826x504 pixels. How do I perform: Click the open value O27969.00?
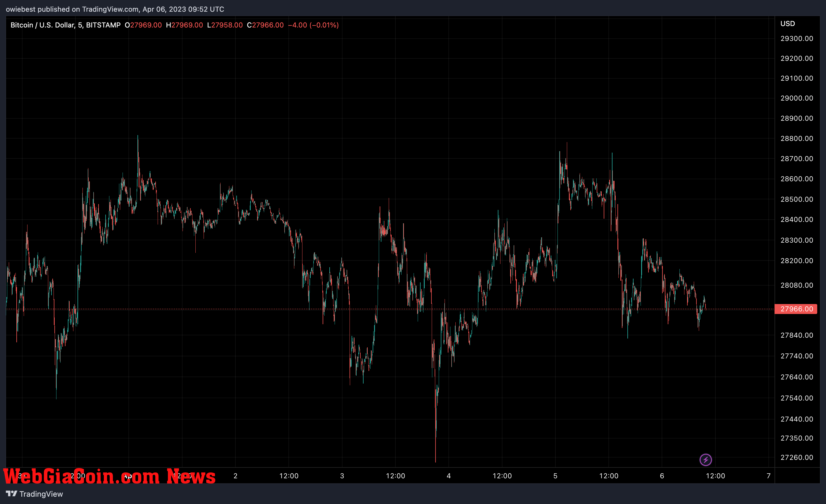pos(143,25)
